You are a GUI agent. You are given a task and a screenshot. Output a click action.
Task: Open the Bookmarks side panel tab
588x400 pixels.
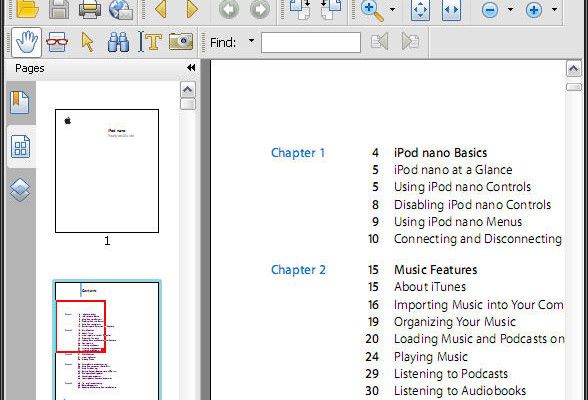(20, 102)
